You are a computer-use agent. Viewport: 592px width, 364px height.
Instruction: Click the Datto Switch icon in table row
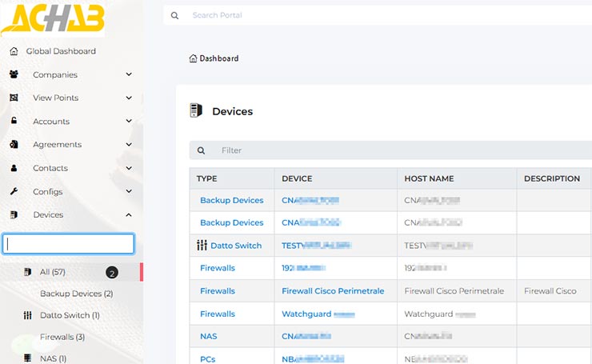tap(202, 246)
